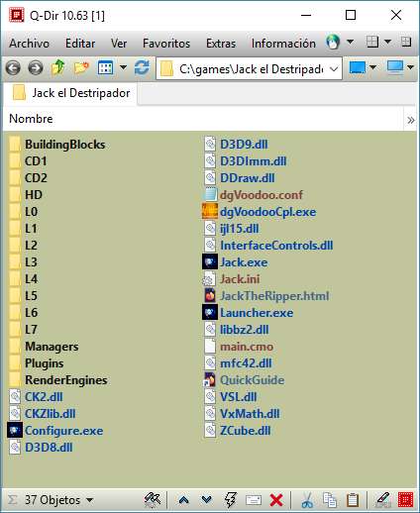Select the BuildingBlocks folder
This screenshot has height=513, width=420.
56,145
